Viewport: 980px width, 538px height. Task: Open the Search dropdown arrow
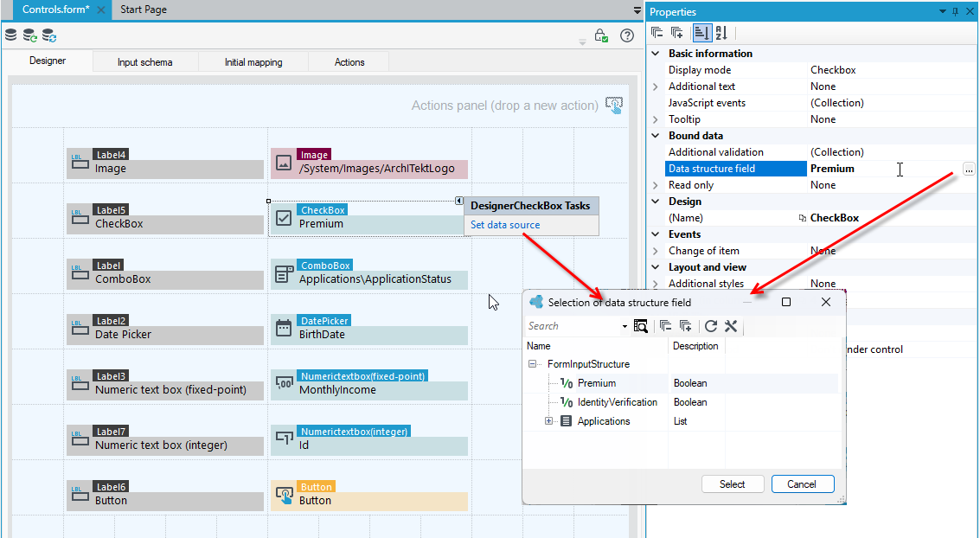(x=625, y=326)
